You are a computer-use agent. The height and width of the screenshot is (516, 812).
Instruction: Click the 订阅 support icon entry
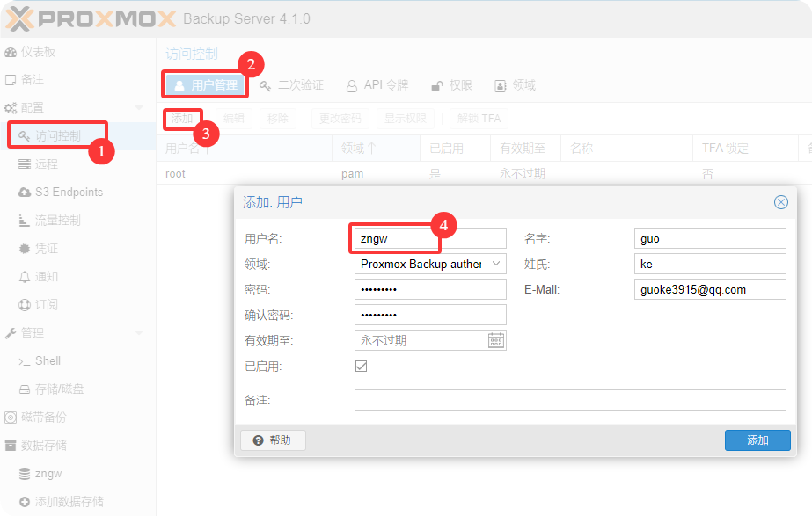(x=25, y=305)
